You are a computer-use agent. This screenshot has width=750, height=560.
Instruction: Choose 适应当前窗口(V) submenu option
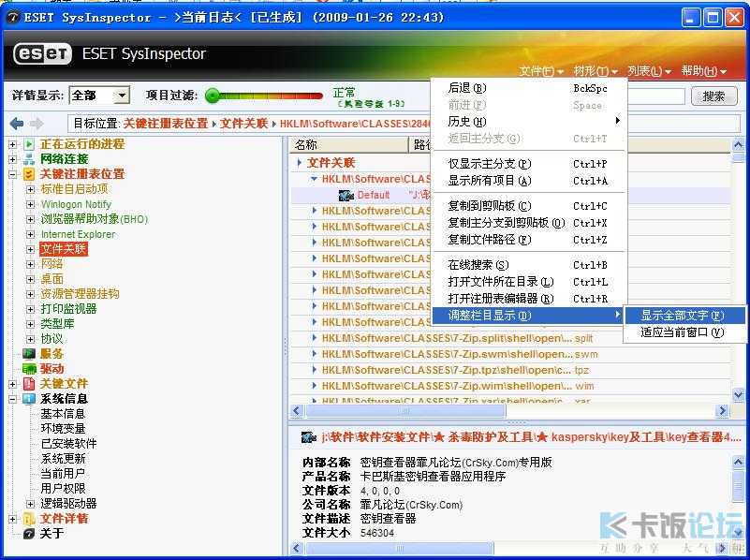pos(685,332)
